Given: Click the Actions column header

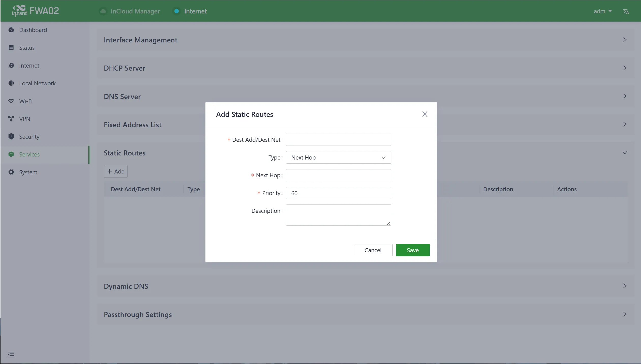Looking at the screenshot, I should point(567,189).
